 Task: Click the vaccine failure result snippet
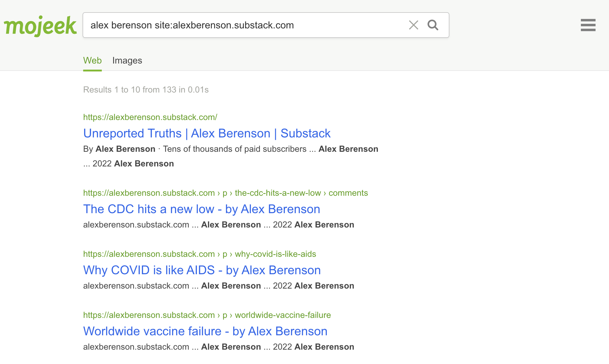point(219,347)
